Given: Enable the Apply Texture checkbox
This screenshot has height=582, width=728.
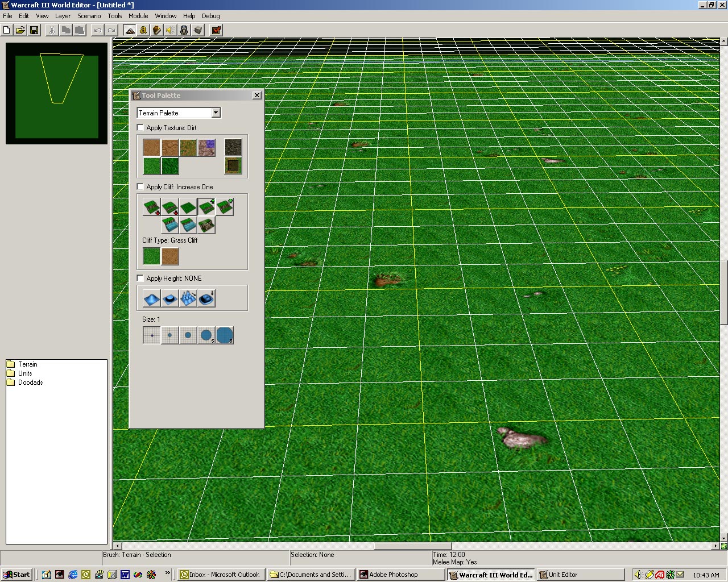Looking at the screenshot, I should (140, 128).
